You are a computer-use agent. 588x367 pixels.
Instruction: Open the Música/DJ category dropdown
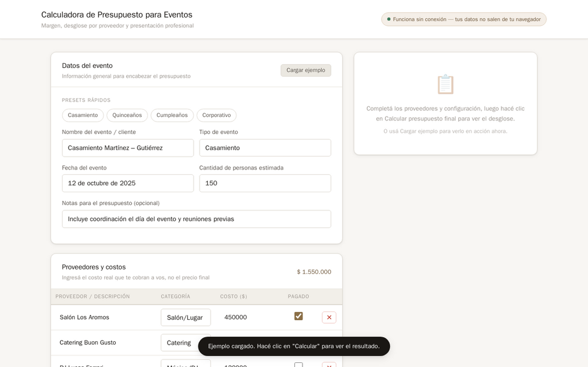pos(185,363)
